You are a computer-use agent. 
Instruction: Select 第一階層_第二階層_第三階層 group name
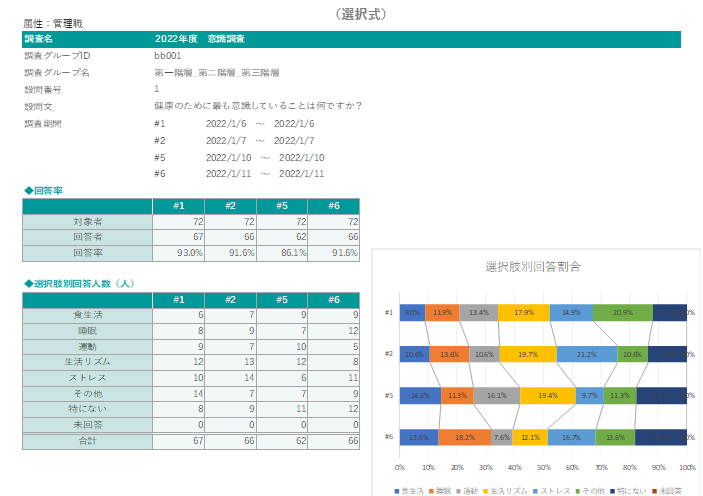click(x=217, y=73)
